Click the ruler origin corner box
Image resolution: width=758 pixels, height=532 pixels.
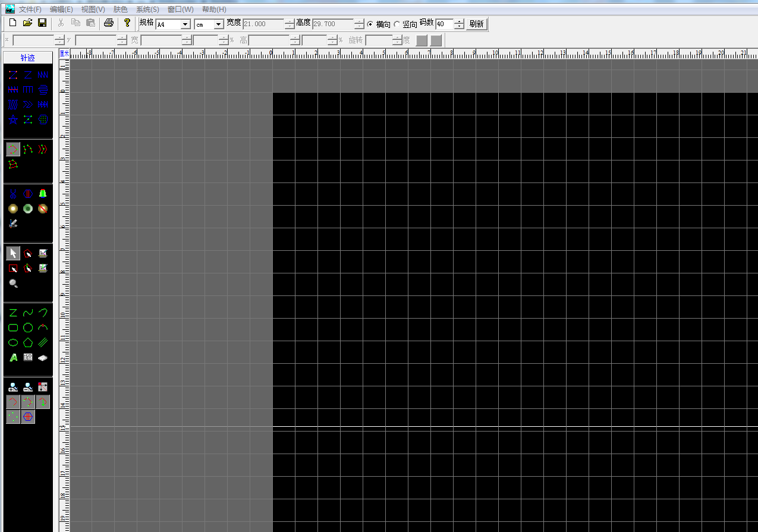point(64,53)
